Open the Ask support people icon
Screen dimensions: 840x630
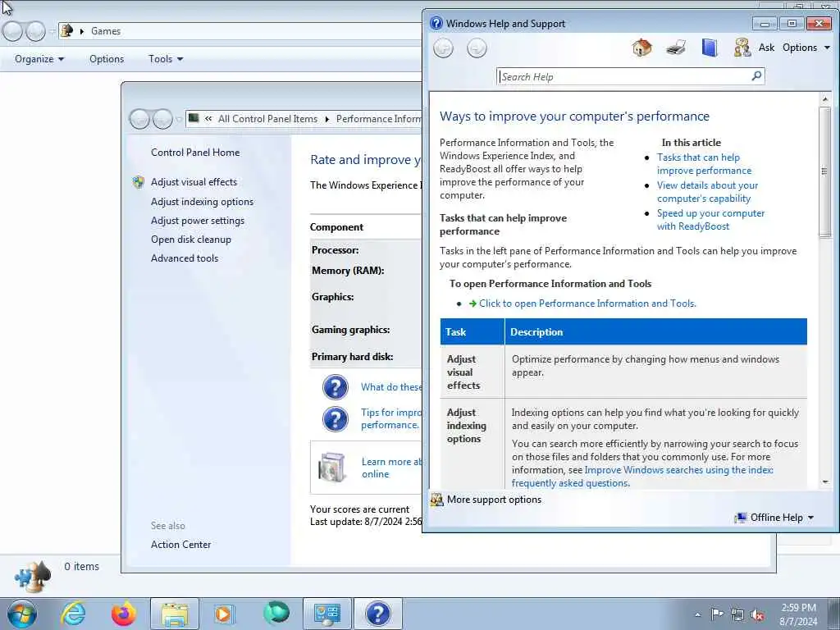click(742, 48)
